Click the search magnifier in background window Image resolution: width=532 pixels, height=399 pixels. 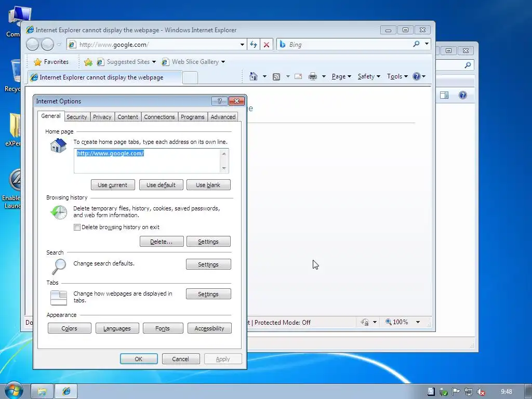pyautogui.click(x=468, y=65)
